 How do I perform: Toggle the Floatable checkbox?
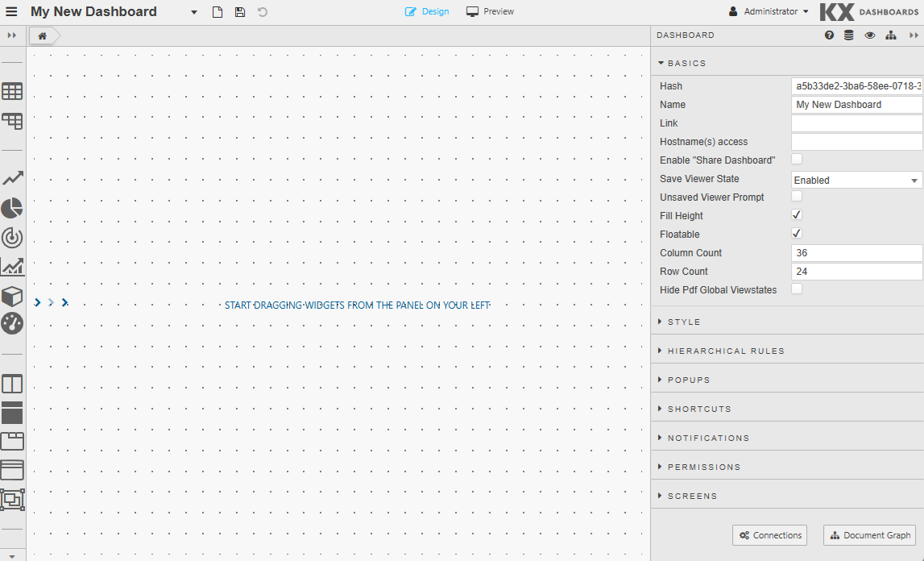[797, 234]
